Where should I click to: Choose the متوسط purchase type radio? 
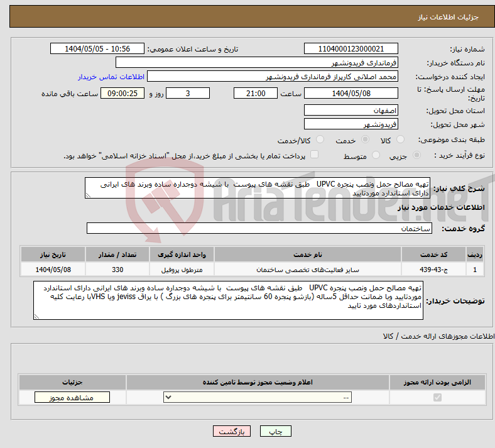(376, 155)
